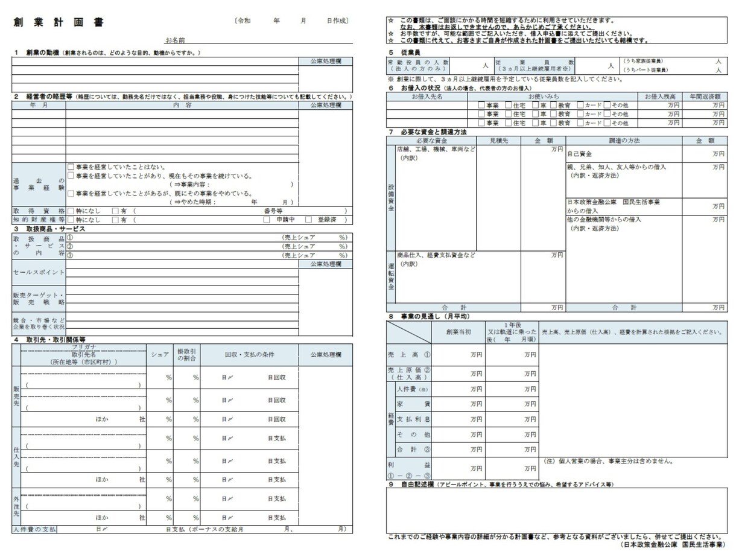The height and width of the screenshot is (560, 736).
Task: Click 利益 cell under 1年後
Action: point(512,468)
